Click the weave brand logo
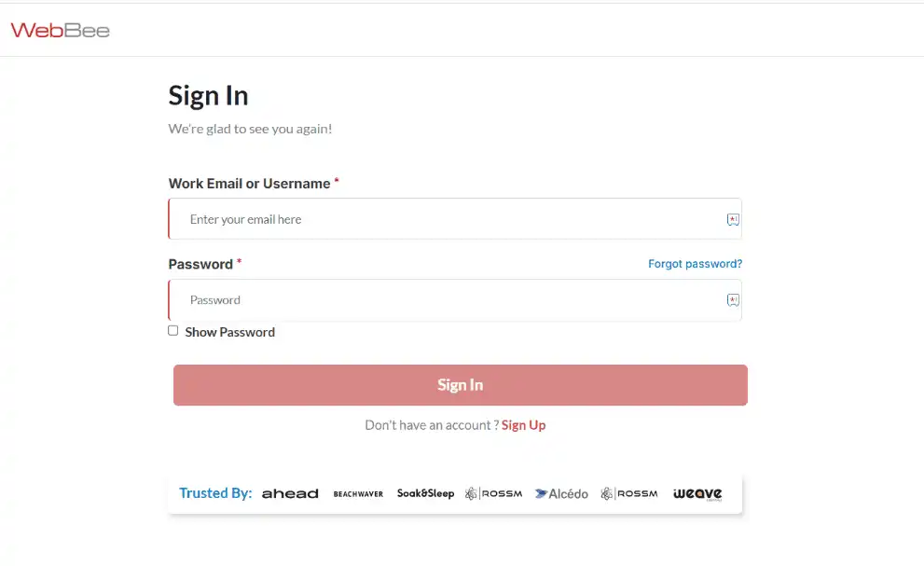Viewport: 924px width, 566px height. click(x=696, y=493)
